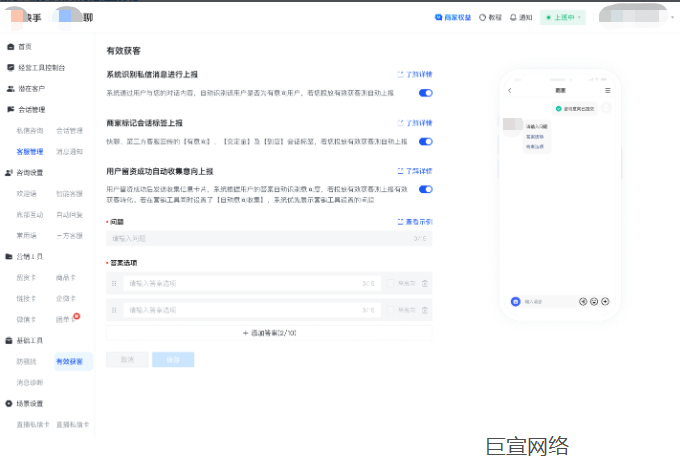Click the 取消 cancel button
Screen dimensions: 680x470
coord(127,359)
